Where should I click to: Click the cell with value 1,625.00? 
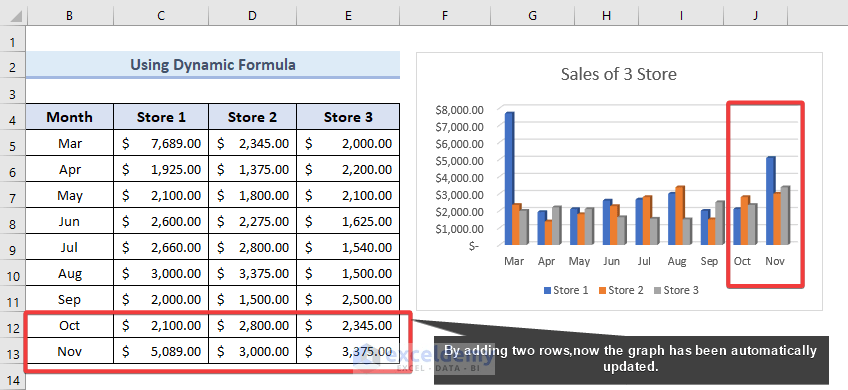click(348, 221)
